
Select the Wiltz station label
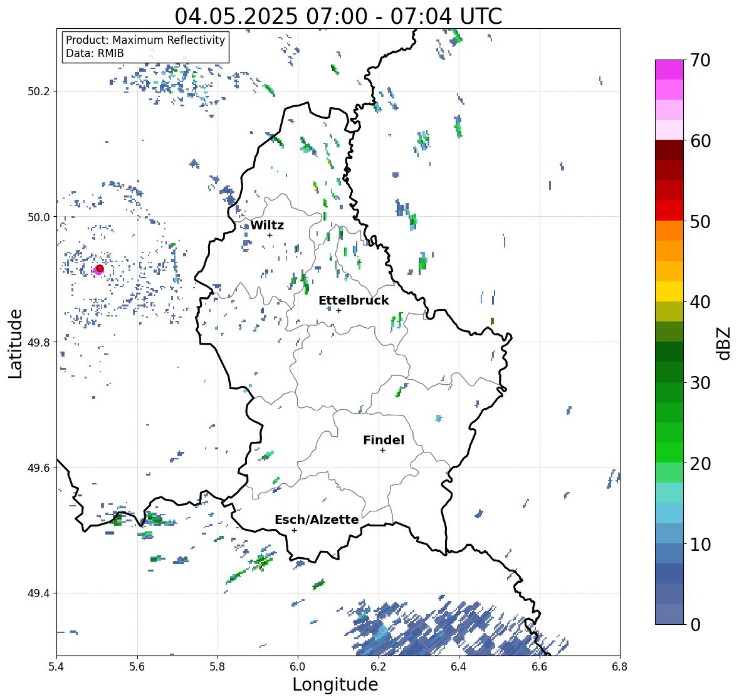[x=267, y=225]
